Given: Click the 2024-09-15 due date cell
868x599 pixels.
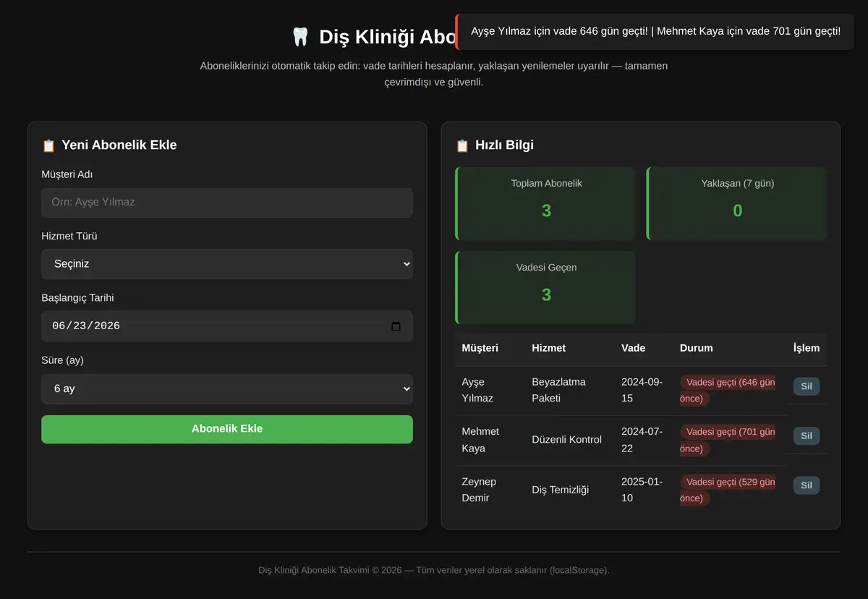Looking at the screenshot, I should 642,390.
